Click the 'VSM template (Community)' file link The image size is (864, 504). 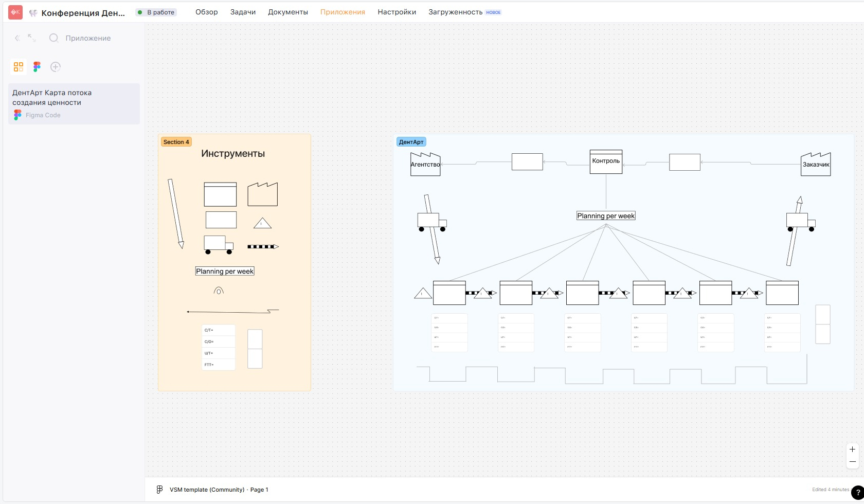(207, 490)
